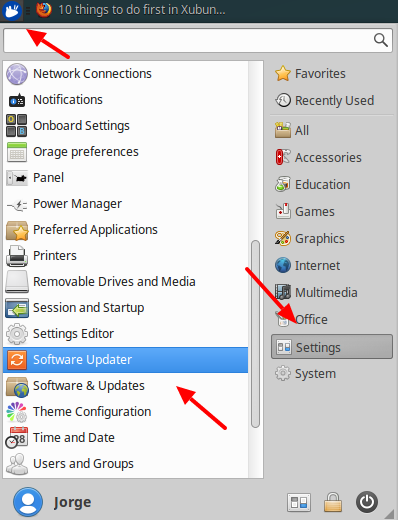This screenshot has height=520, width=398.
Task: Click the search magnifier icon
Action: click(x=381, y=40)
